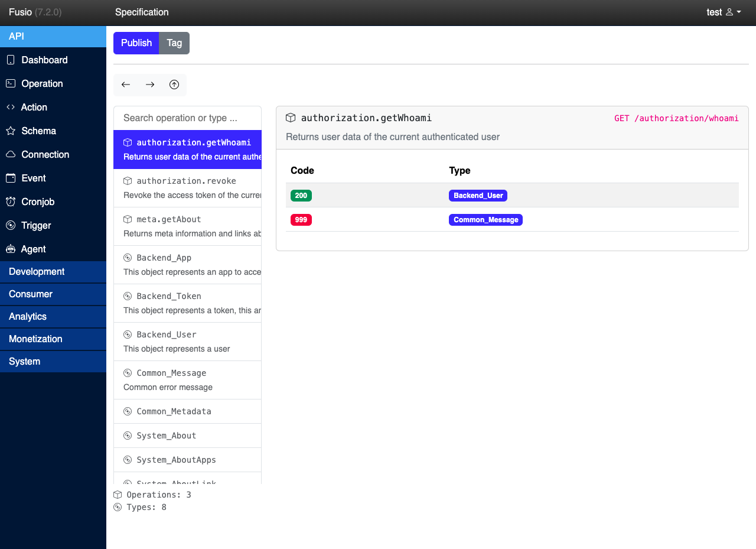
Task: Click the green 200 status code badge
Action: tap(301, 196)
